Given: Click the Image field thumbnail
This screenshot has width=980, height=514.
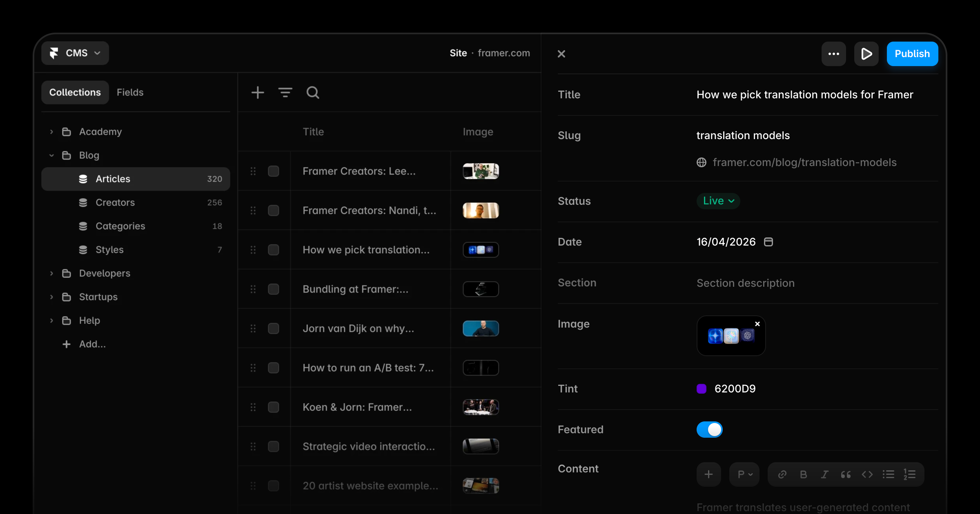Looking at the screenshot, I should (731, 336).
